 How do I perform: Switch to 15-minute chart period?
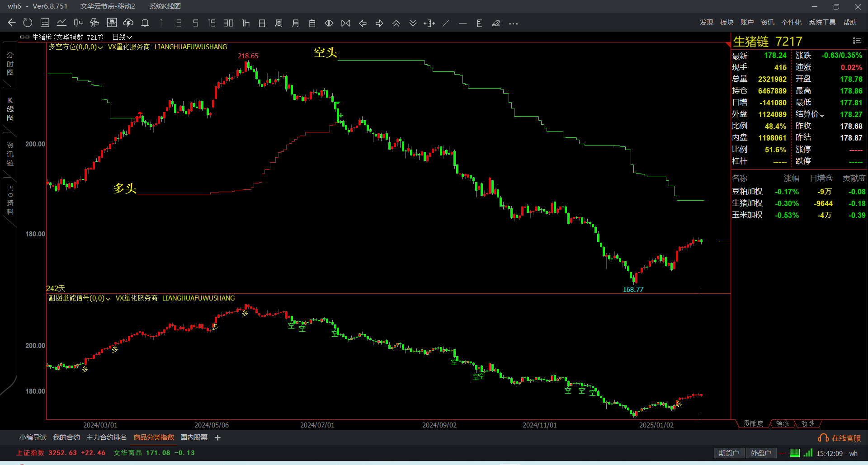[x=212, y=23]
